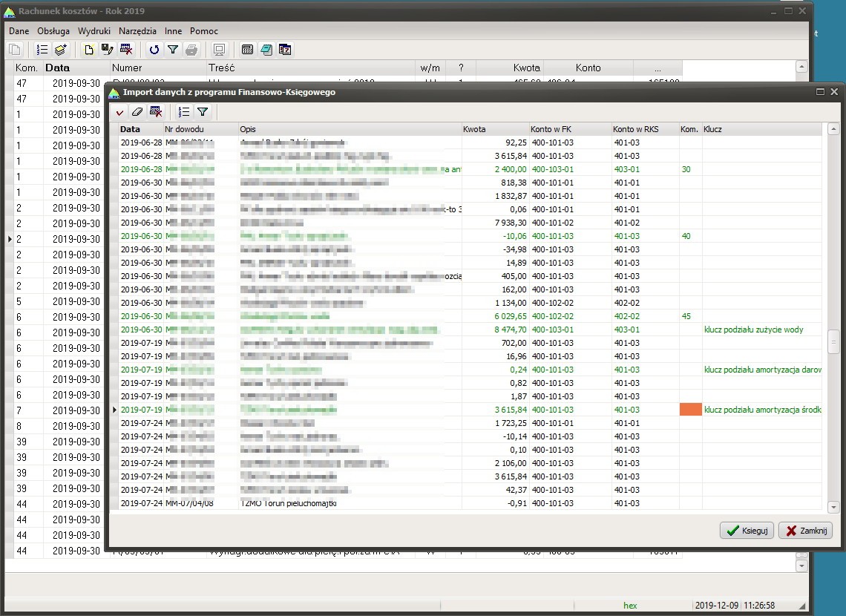Open the calendar icon in the toolbar
The image size is (846, 616).
[285, 50]
